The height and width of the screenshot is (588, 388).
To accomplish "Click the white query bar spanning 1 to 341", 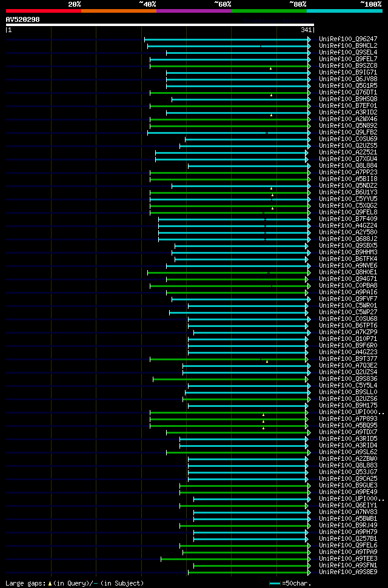I will [160, 25].
